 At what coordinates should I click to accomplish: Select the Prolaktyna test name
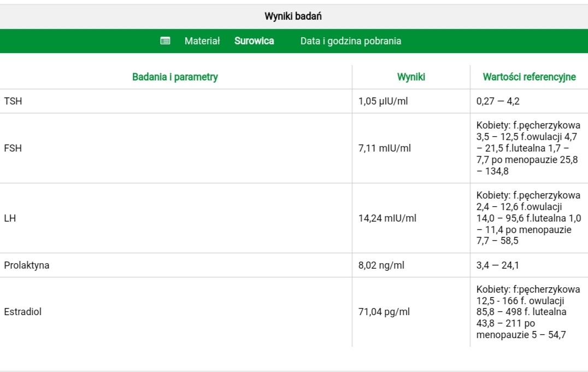[27, 265]
